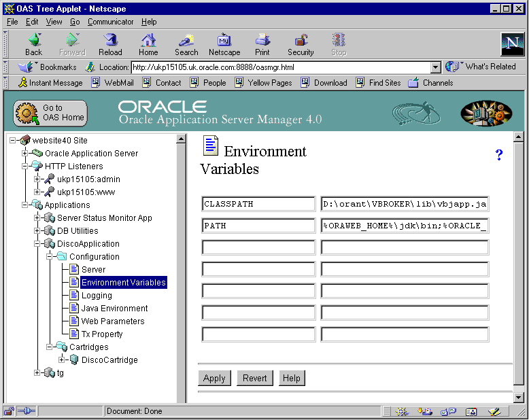Open the Communicator menu
Viewport: 529px width, 420px height.
point(110,22)
